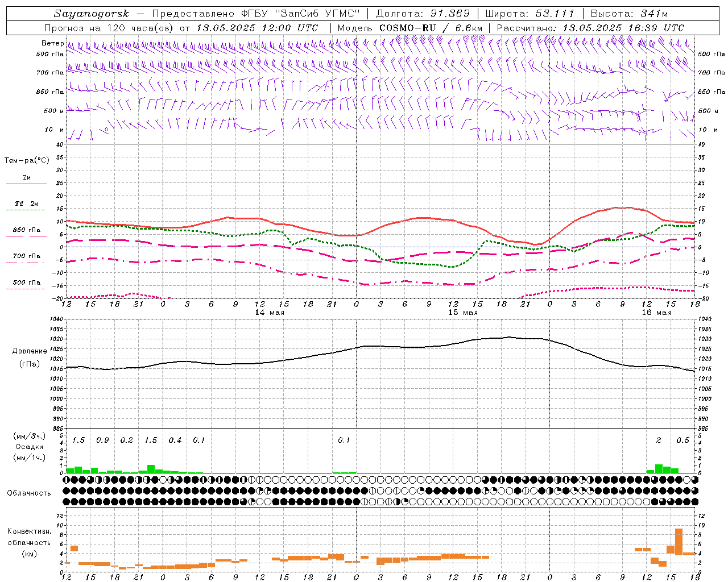The image size is (728, 582).
Task: Click the Рассчитано: 13.05.2025 16:39 UTC text
Action: [x=590, y=28]
